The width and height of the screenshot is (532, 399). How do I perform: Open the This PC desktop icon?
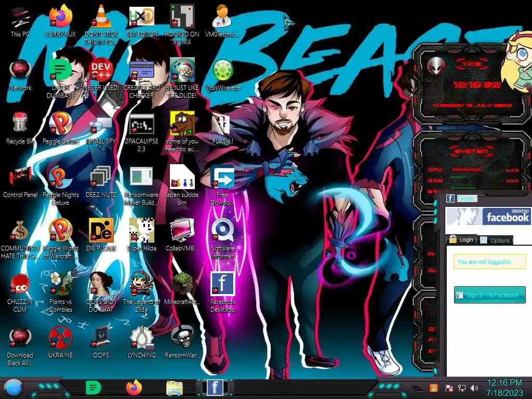pos(20,17)
